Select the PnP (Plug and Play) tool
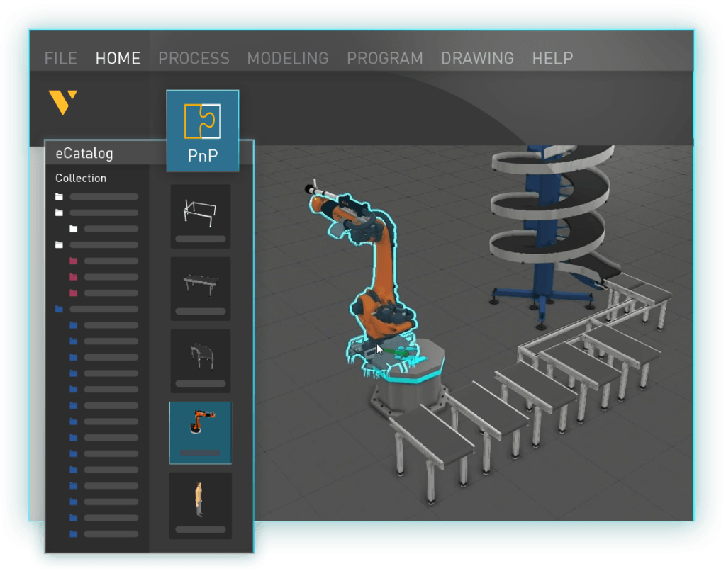This screenshot has height=588, width=726. pyautogui.click(x=202, y=131)
